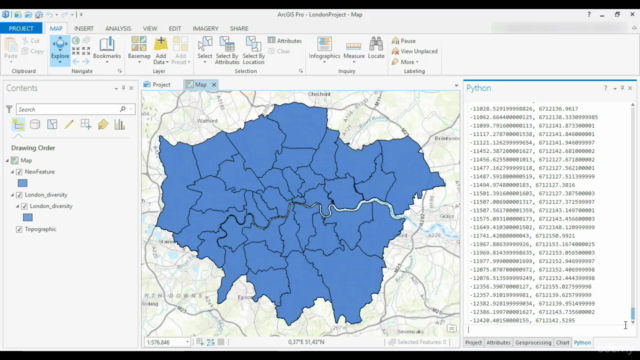Image resolution: width=640 pixels, height=360 pixels.
Task: Open the map scale dropdown
Action: coord(187,342)
